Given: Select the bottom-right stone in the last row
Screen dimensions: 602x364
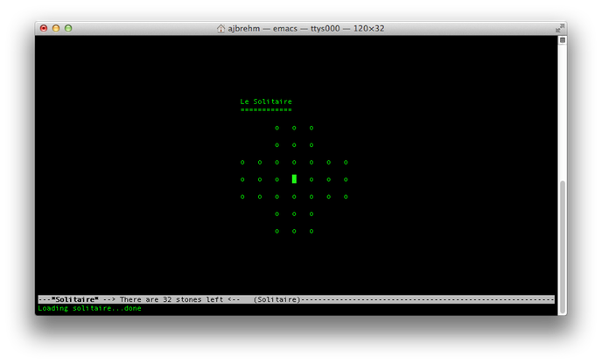Looking at the screenshot, I should point(311,231).
